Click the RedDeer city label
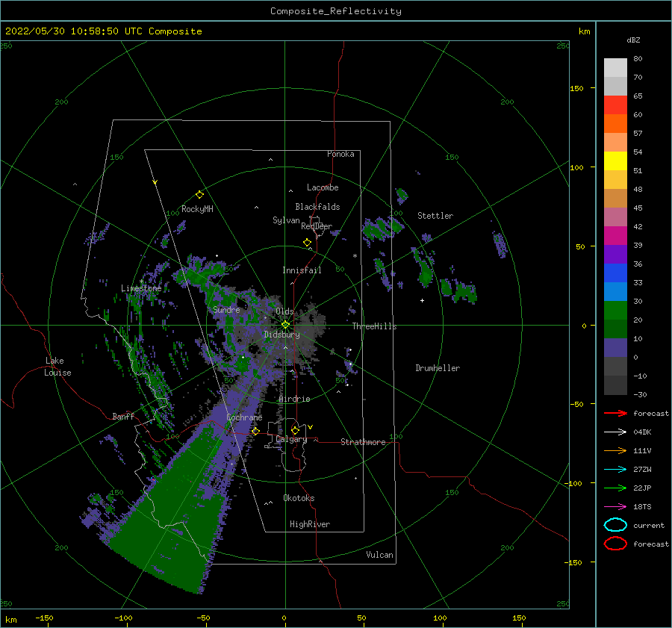Viewport: 672px width, 628px height. pyautogui.click(x=317, y=226)
